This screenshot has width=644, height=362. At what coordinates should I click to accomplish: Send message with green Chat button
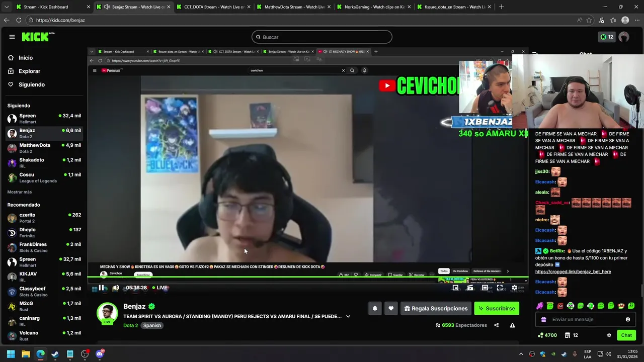point(626,335)
